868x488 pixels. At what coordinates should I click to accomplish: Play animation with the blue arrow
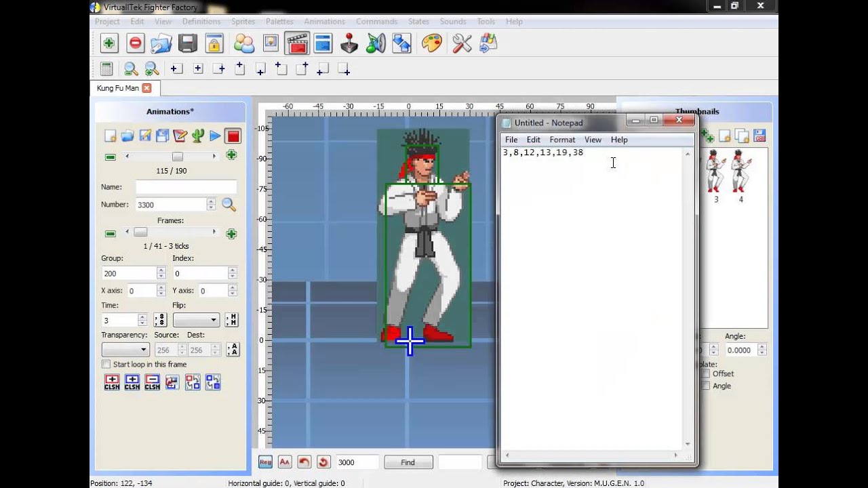tap(215, 136)
